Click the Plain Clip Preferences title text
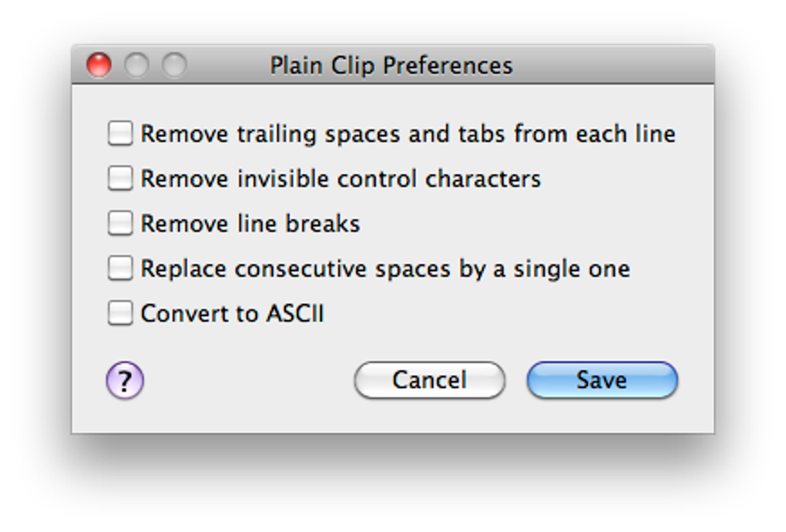786x532 pixels. pyautogui.click(x=391, y=65)
